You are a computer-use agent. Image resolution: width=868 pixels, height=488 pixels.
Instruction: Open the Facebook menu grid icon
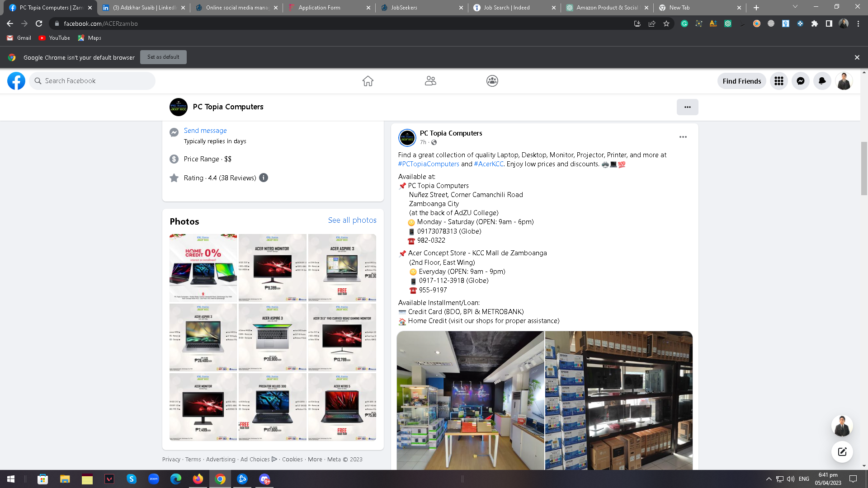pos(779,81)
